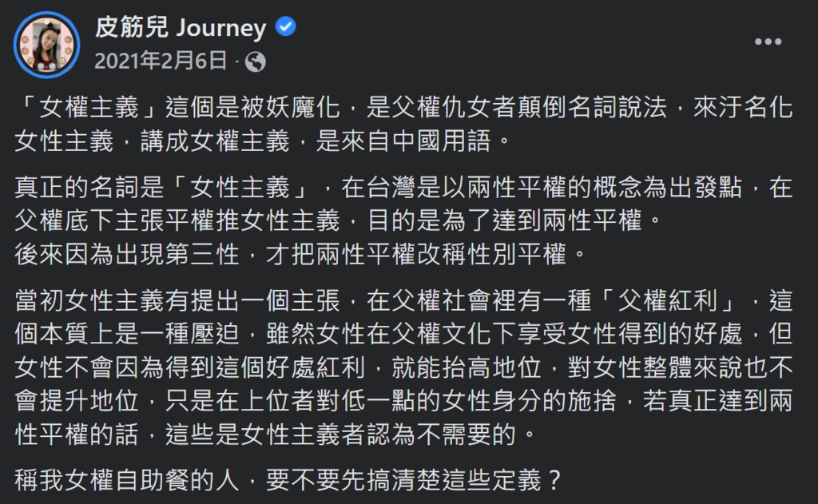Screen dimensions: 818x504
Task: Click the blue verified badge icon
Action: (286, 26)
